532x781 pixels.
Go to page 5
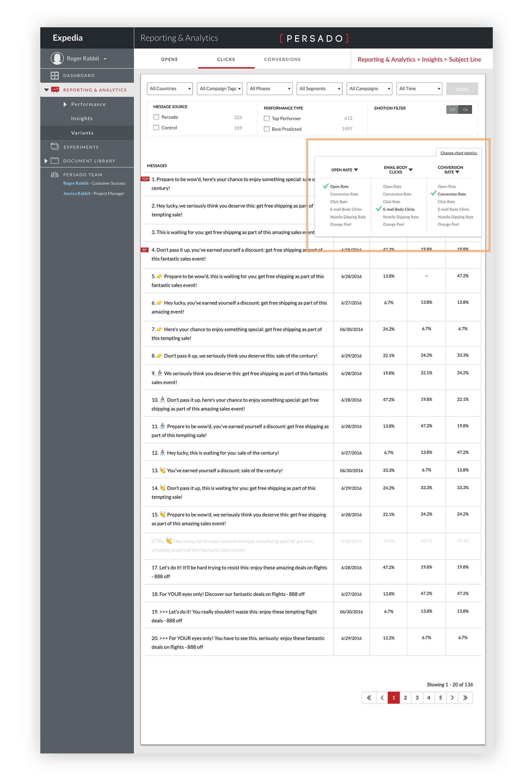tap(440, 698)
